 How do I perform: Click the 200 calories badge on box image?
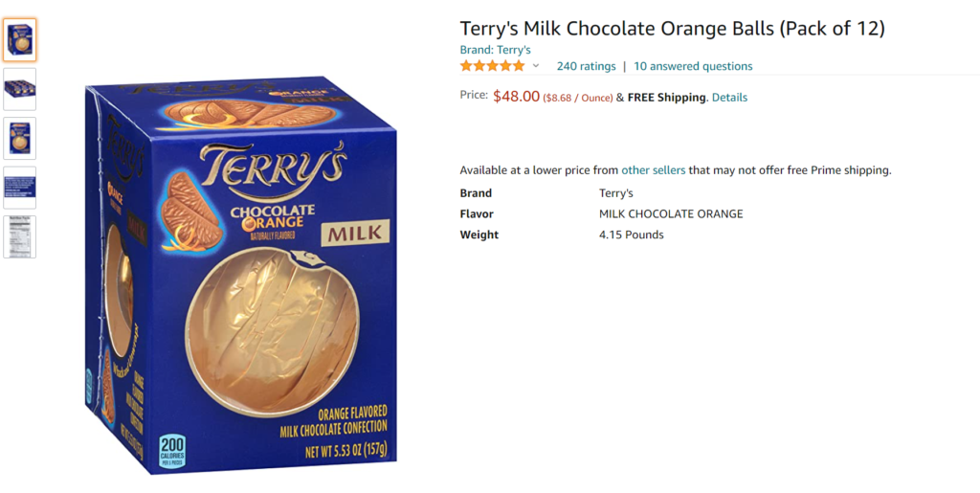click(x=172, y=451)
